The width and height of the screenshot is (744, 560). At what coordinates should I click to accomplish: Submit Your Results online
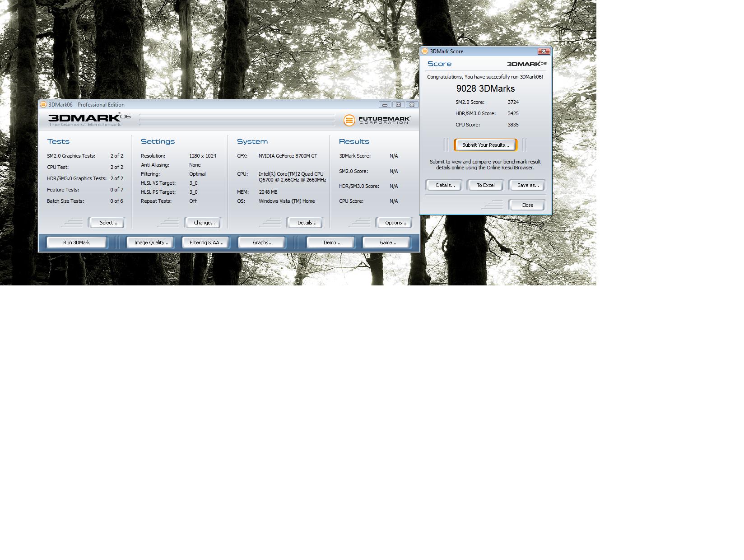click(485, 145)
